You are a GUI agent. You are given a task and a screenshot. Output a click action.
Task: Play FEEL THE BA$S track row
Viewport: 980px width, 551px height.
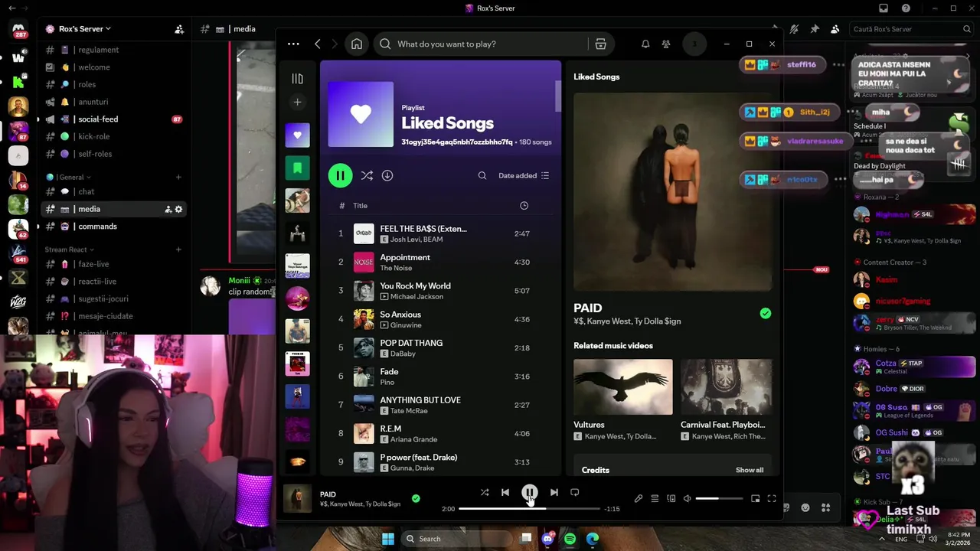pyautogui.click(x=440, y=233)
